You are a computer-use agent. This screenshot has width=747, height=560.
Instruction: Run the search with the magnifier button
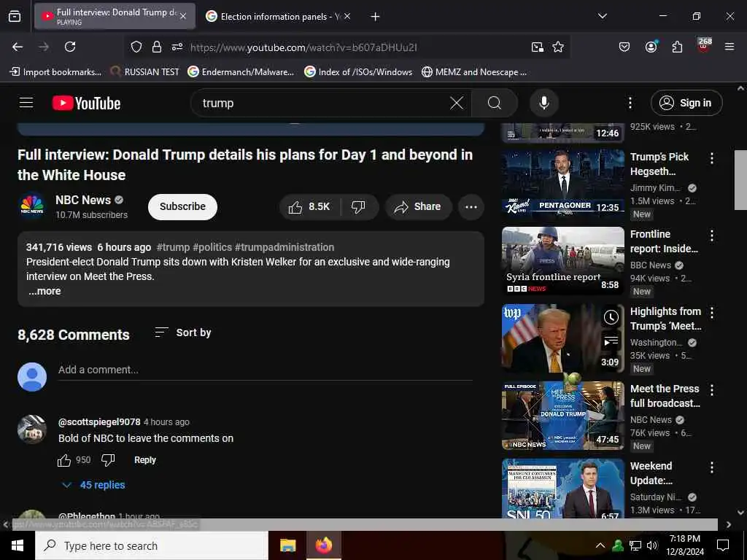495,103
